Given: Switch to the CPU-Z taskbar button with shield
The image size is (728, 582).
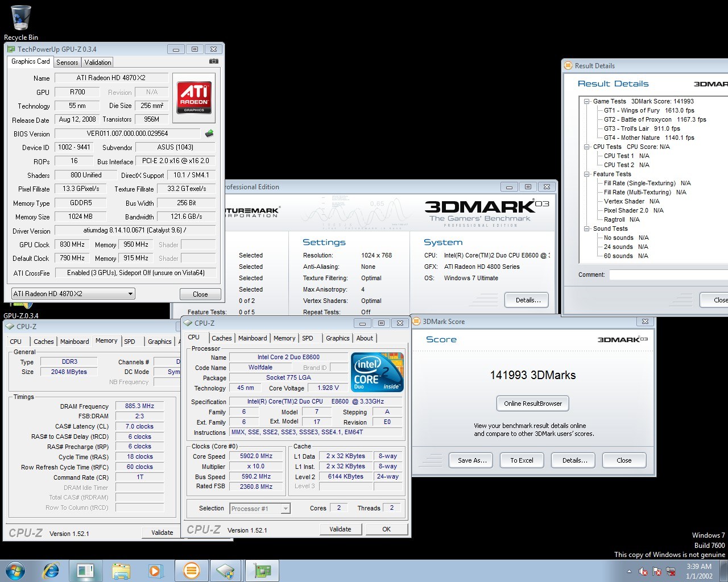Looking at the screenshot, I should coord(226,571).
